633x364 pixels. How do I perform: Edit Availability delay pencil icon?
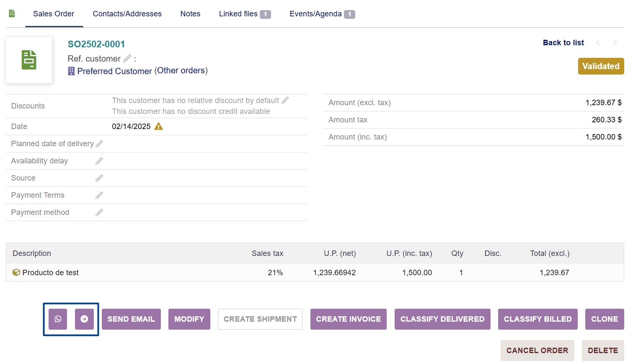tap(99, 161)
